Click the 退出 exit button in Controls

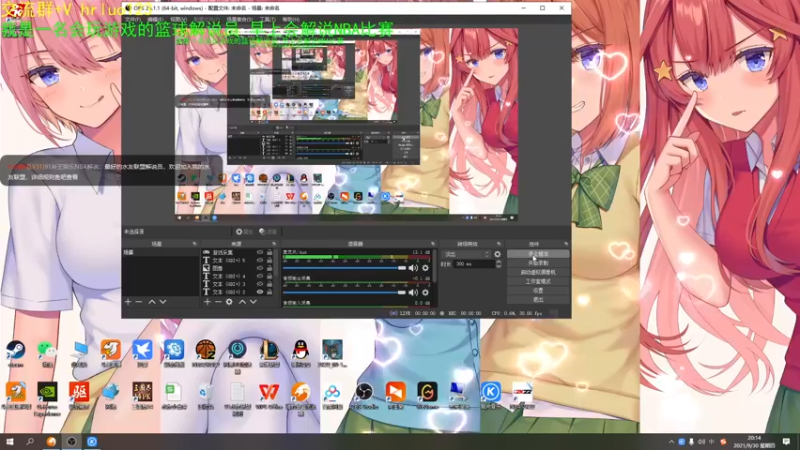538,300
